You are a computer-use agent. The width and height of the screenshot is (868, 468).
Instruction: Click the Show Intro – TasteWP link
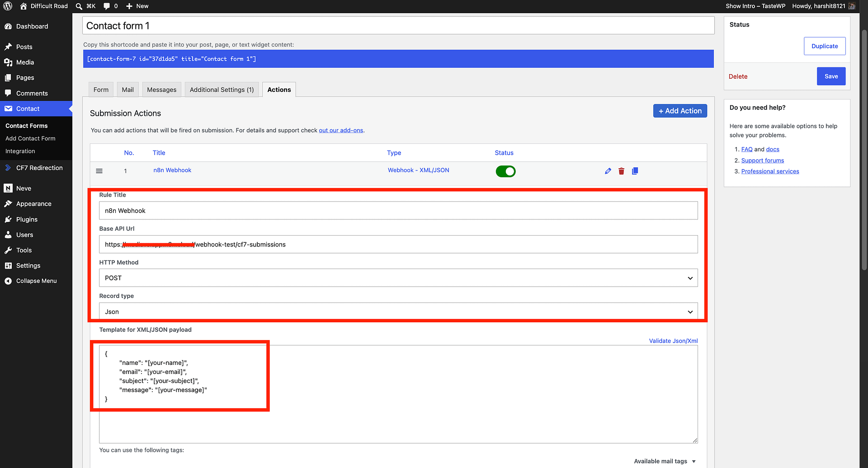(x=755, y=6)
